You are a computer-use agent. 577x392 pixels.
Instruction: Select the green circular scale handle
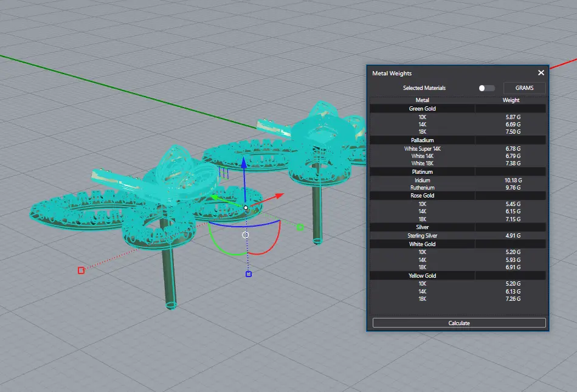[x=300, y=227]
